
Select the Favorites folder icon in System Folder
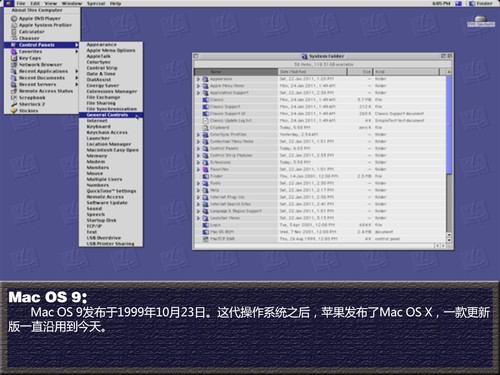coord(206,169)
